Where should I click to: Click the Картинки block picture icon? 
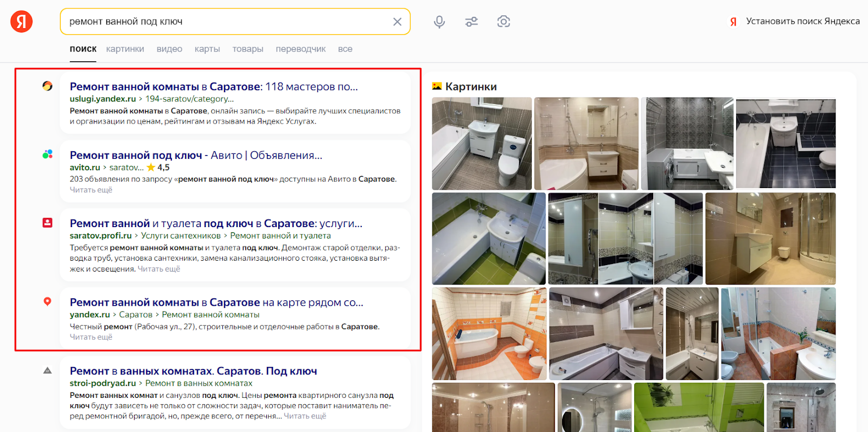pyautogui.click(x=437, y=86)
